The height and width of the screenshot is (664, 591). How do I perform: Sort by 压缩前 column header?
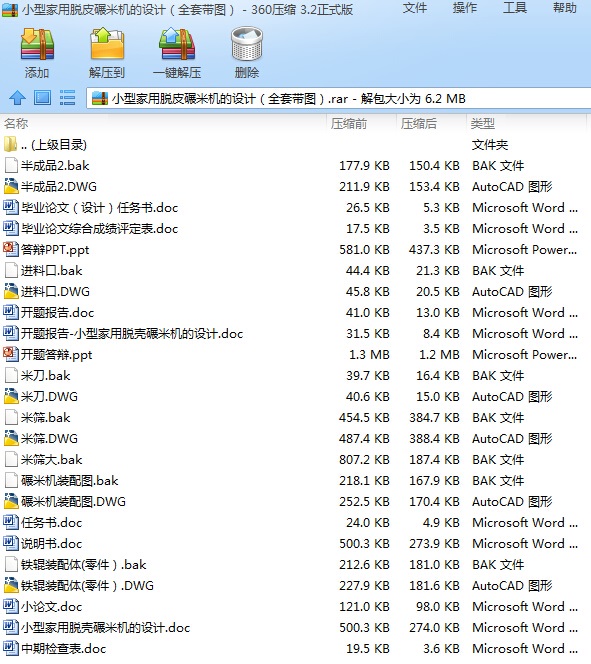pyautogui.click(x=349, y=124)
